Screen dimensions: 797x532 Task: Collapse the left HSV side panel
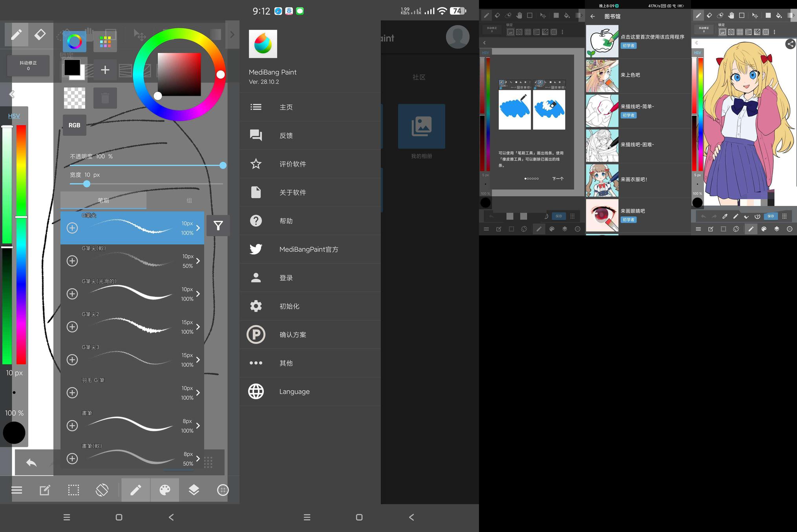[x=12, y=94]
